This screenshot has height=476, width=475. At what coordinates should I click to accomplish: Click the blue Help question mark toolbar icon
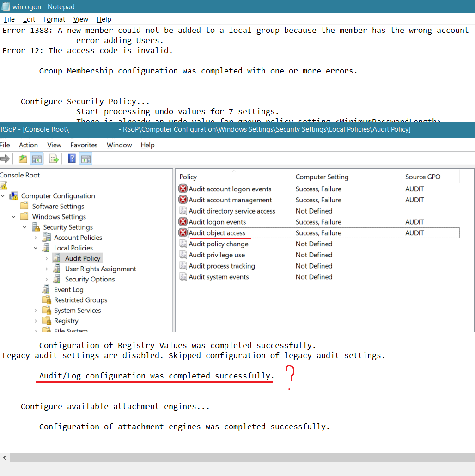tap(72, 159)
